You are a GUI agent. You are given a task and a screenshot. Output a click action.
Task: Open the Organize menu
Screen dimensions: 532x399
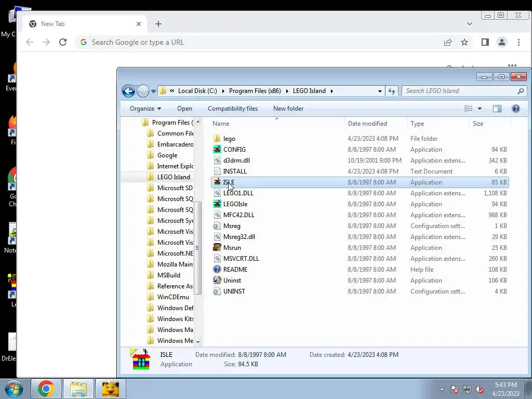coord(145,109)
